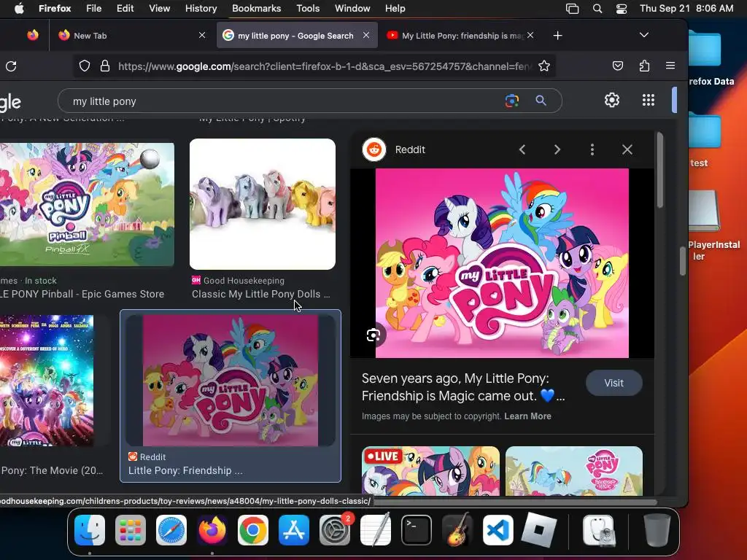The width and height of the screenshot is (747, 560).
Task: Open the Learn More copyright link
Action: pos(527,416)
